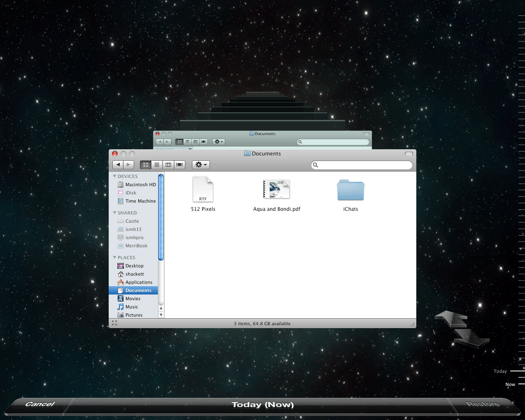This screenshot has width=525, height=420.
Task: Open the Music icon in sidebar
Action: pyautogui.click(x=121, y=307)
